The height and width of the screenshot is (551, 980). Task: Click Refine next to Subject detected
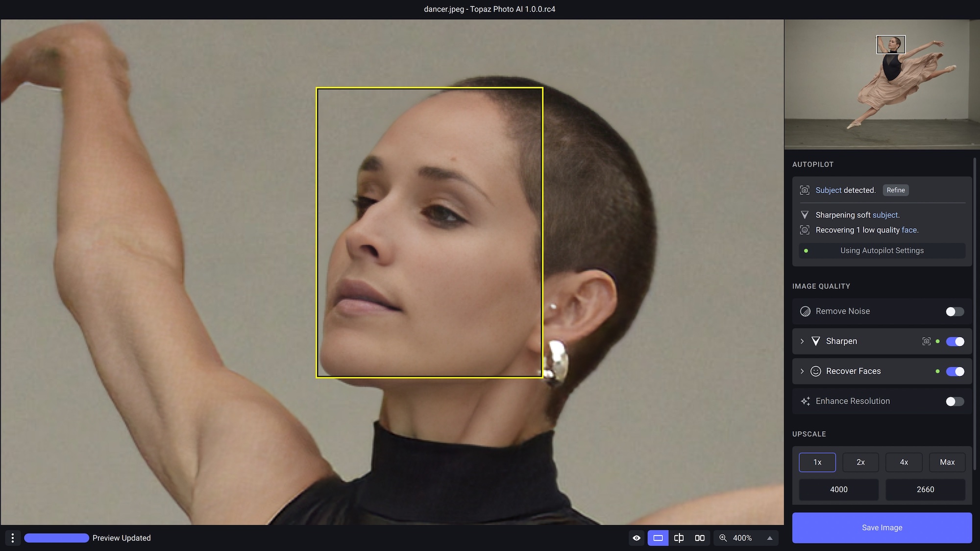pos(896,190)
